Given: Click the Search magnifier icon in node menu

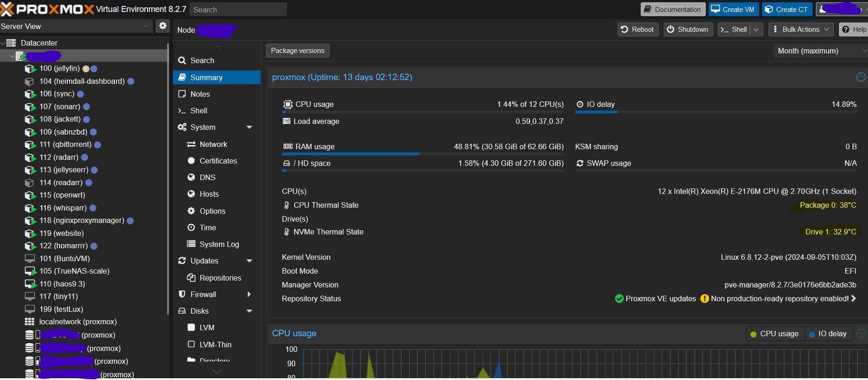Looking at the screenshot, I should tap(182, 60).
